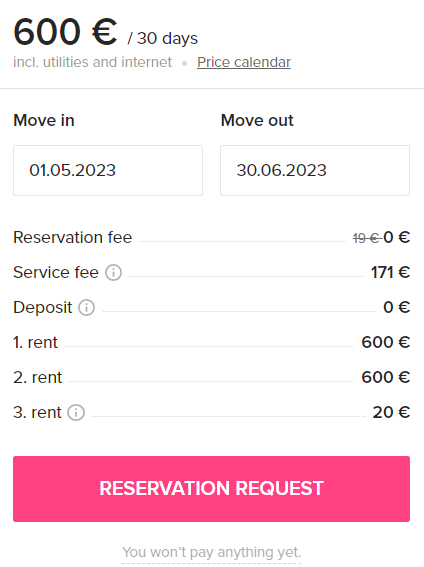The image size is (424, 567).
Task: Show info for the 3. rent row
Action: point(76,413)
